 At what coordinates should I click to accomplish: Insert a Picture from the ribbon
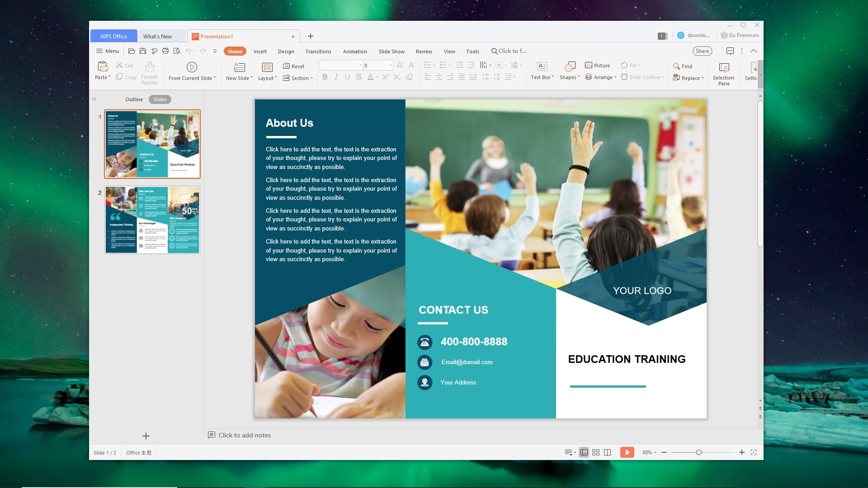tap(597, 66)
